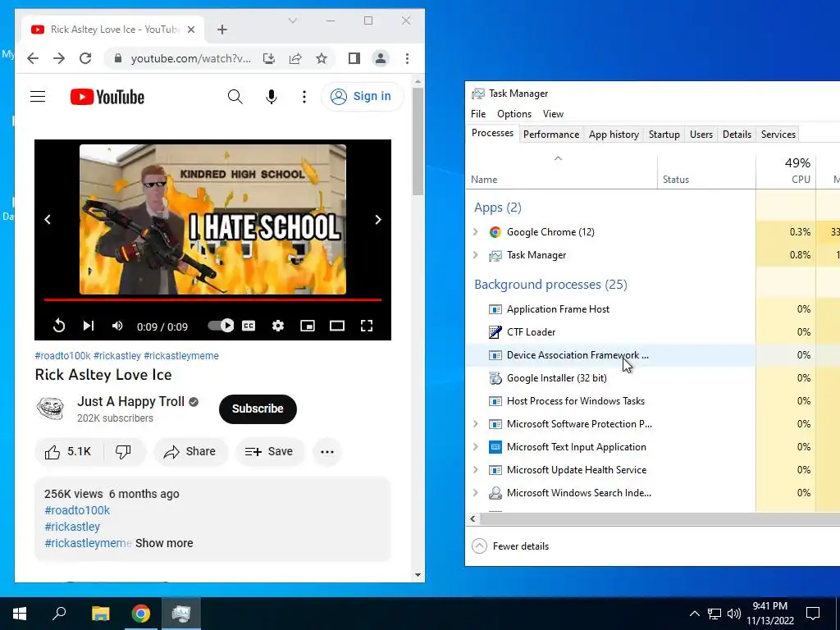Open YouTube settings three-dot menu
Viewport: 840px width, 630px height.
(x=304, y=97)
